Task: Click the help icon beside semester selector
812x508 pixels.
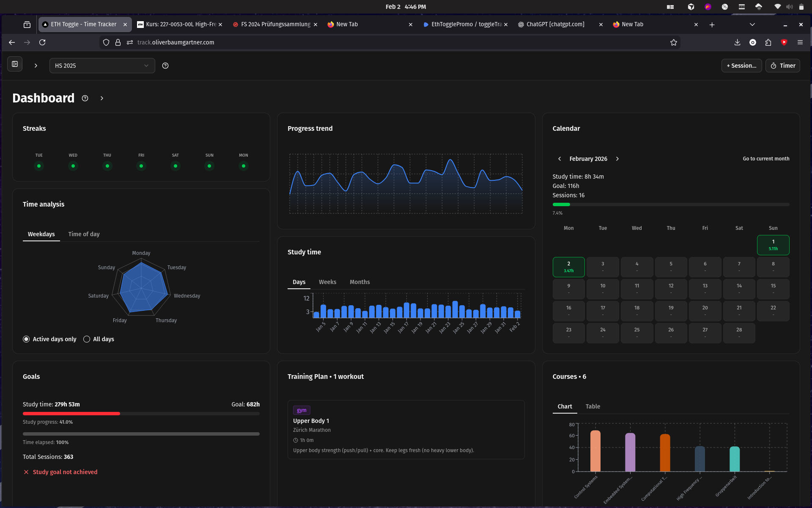Action: (165, 66)
